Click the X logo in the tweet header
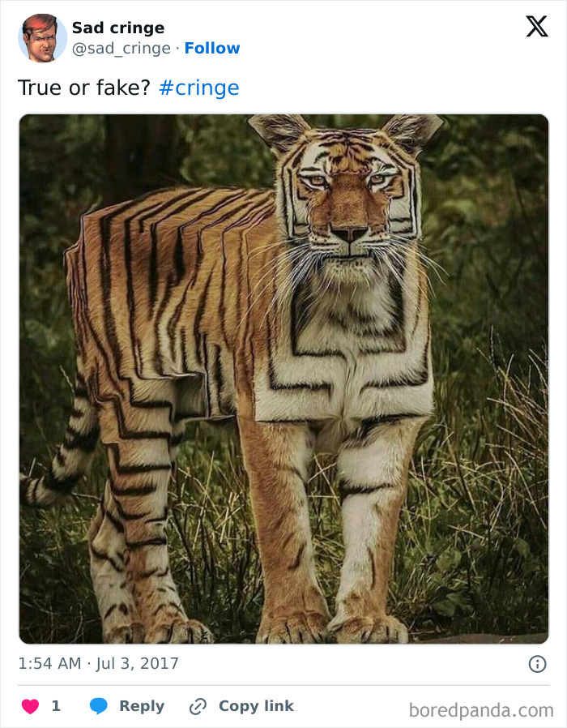 [x=537, y=27]
